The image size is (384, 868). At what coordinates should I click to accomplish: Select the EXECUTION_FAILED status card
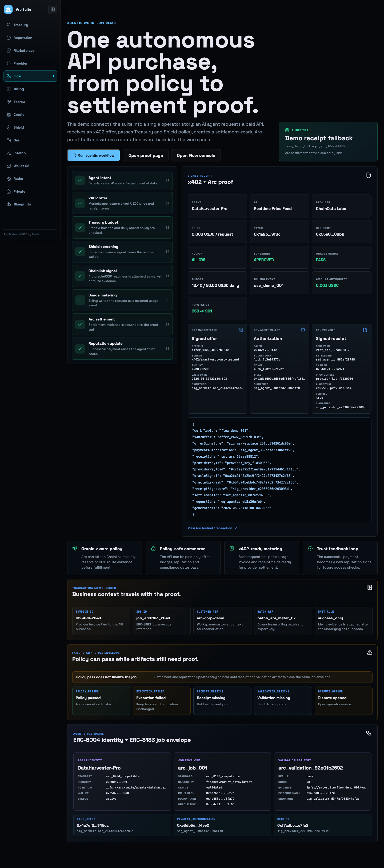click(162, 700)
